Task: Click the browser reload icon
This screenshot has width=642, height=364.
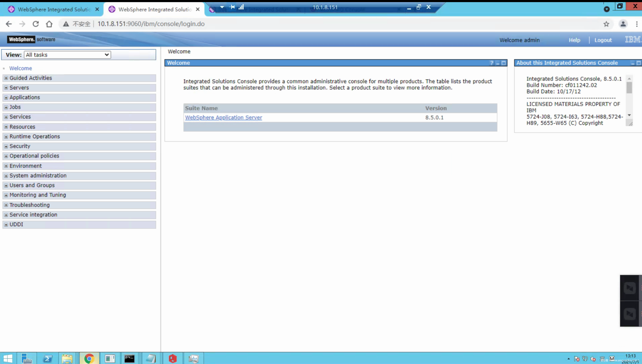Action: point(36,24)
